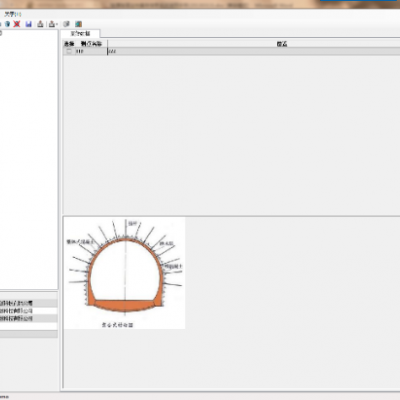Click the table cell reading 111

91,51
